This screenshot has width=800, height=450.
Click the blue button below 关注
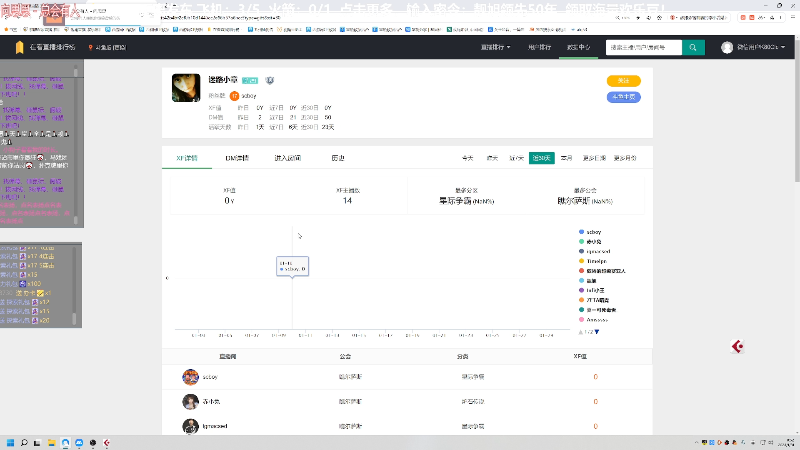click(623, 97)
